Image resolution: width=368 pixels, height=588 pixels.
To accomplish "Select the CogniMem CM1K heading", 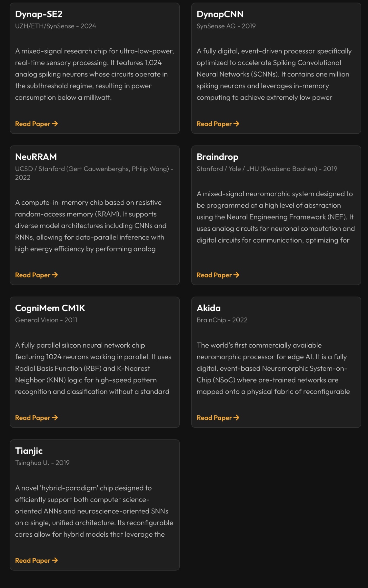I will tap(50, 308).
